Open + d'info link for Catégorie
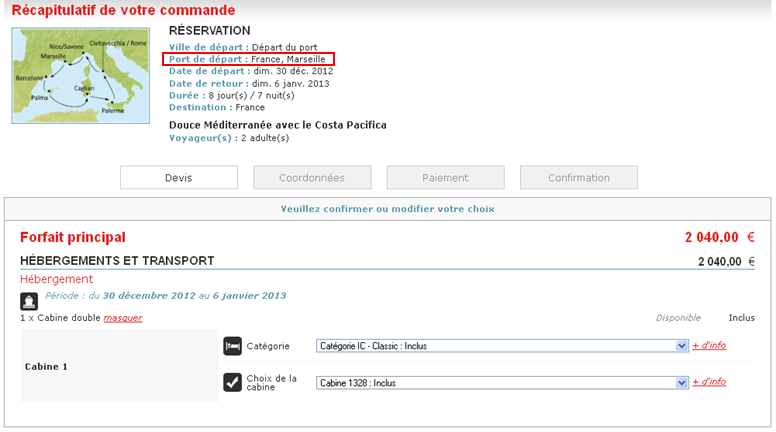Viewport: 776px width, 432px height. (x=709, y=346)
